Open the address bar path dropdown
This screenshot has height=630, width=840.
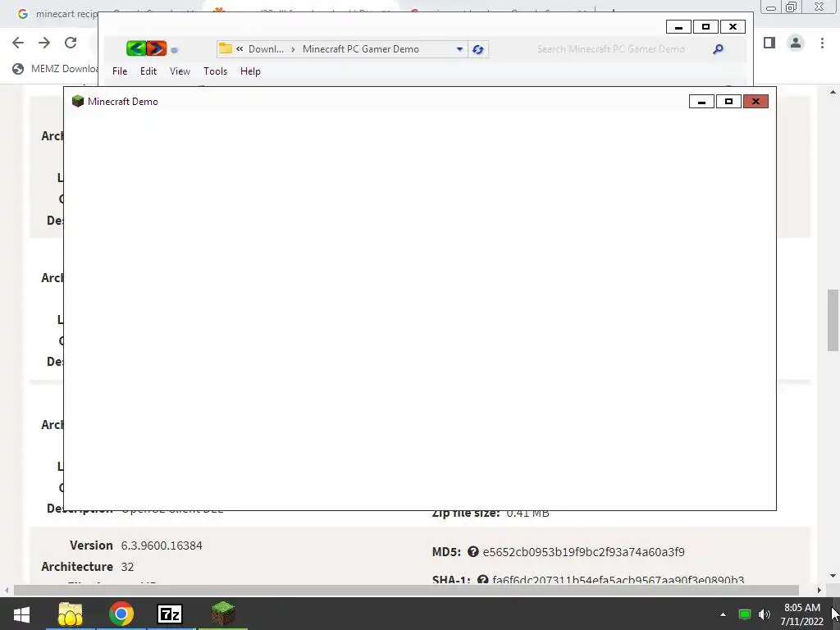pyautogui.click(x=459, y=49)
